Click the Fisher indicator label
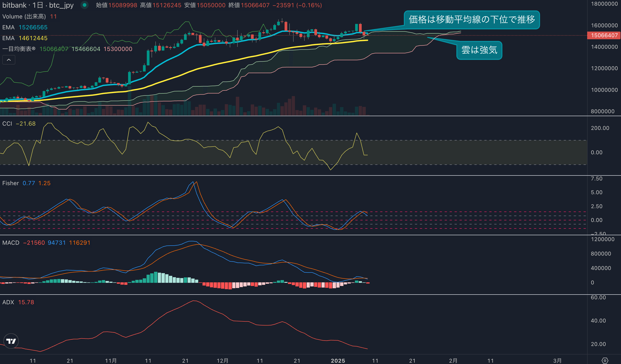Image resolution: width=621 pixels, height=364 pixels. [11, 183]
